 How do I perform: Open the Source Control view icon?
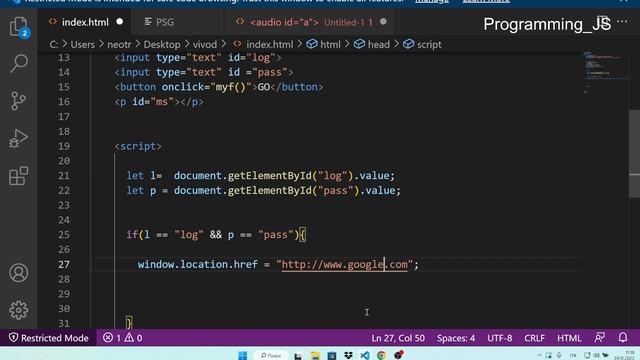point(19,100)
